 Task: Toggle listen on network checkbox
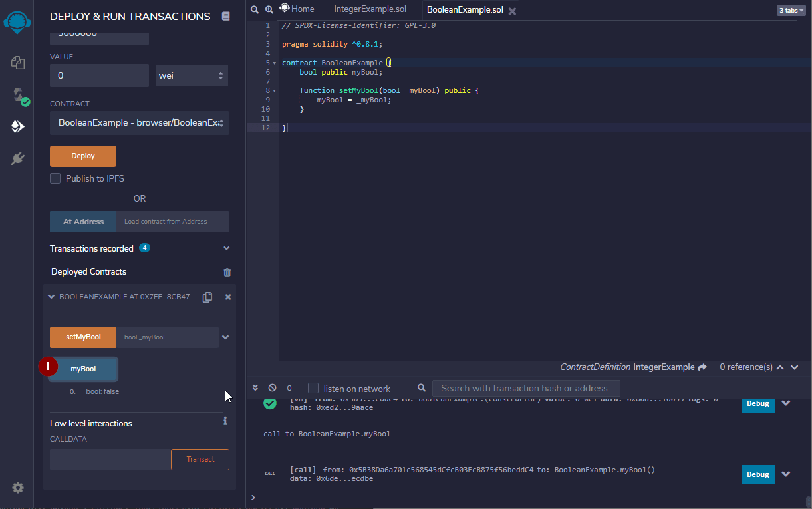point(313,388)
